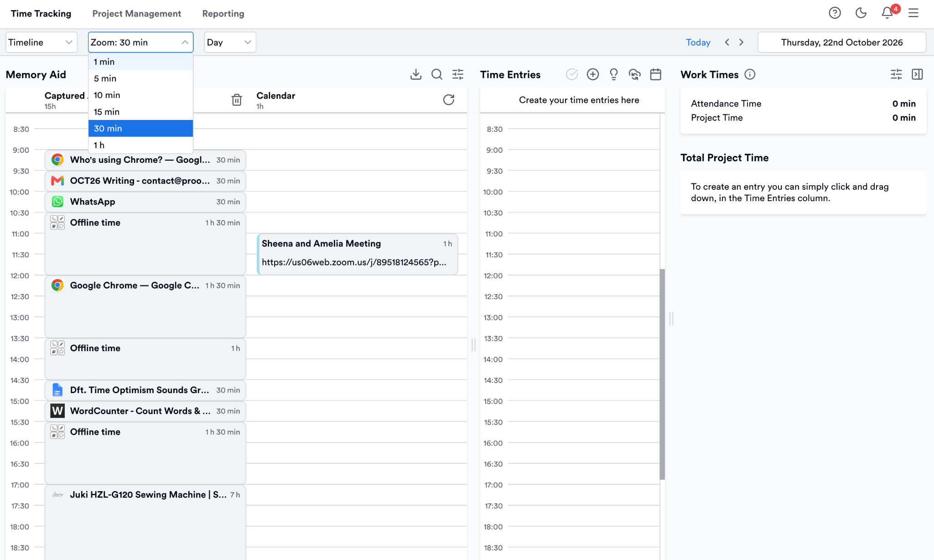This screenshot has height=560, width=934.
Task: Open the hamburger menu
Action: click(x=913, y=13)
